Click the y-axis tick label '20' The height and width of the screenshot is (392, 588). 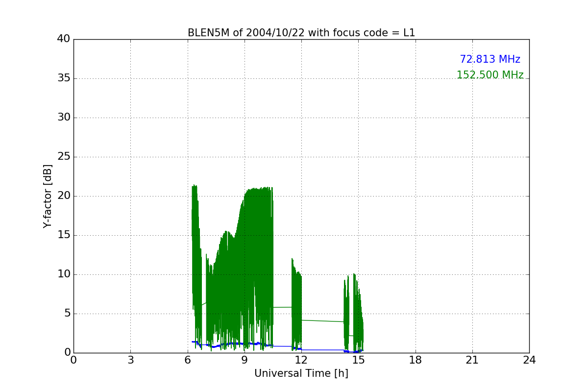coord(64,196)
